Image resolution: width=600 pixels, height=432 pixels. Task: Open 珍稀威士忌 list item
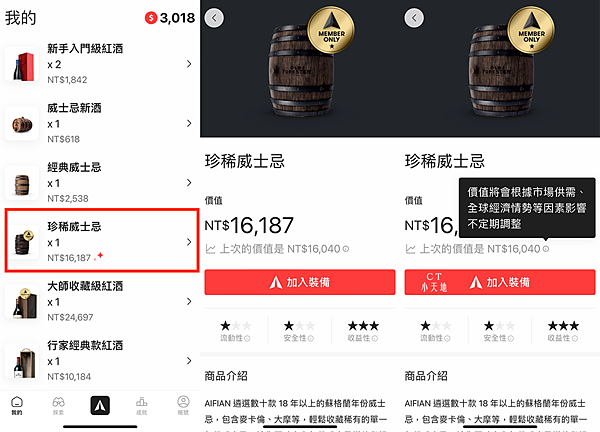[x=102, y=241]
